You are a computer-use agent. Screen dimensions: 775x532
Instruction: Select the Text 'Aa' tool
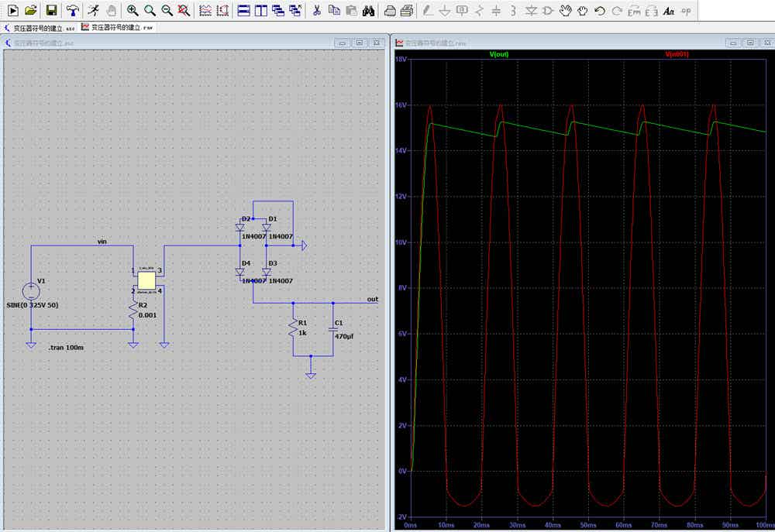669,10
